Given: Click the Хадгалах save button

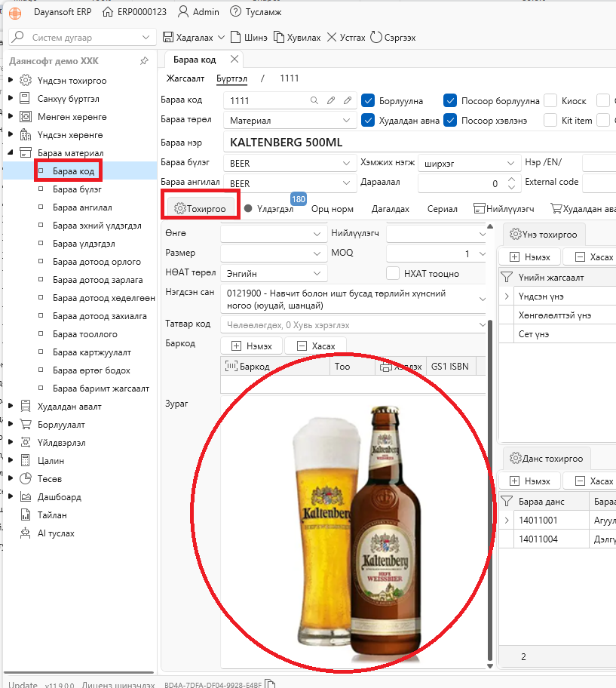Looking at the screenshot, I should click(x=188, y=37).
